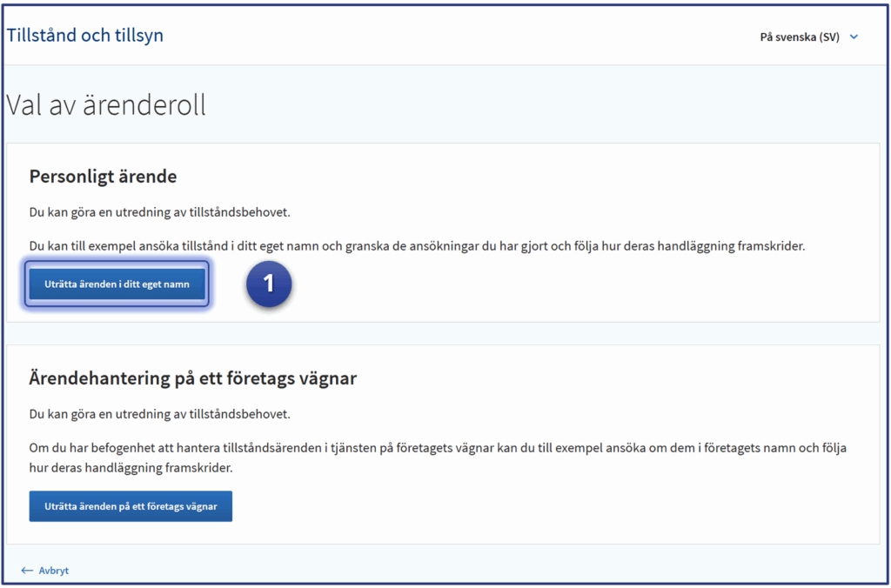The image size is (891, 588).
Task: Click the numbered step 1 badge
Action: point(269,284)
